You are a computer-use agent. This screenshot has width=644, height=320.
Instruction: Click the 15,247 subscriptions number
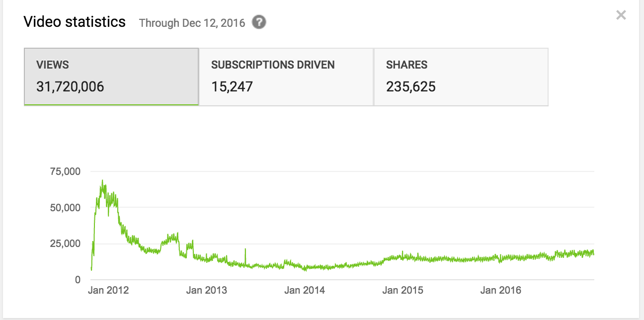pos(232,87)
